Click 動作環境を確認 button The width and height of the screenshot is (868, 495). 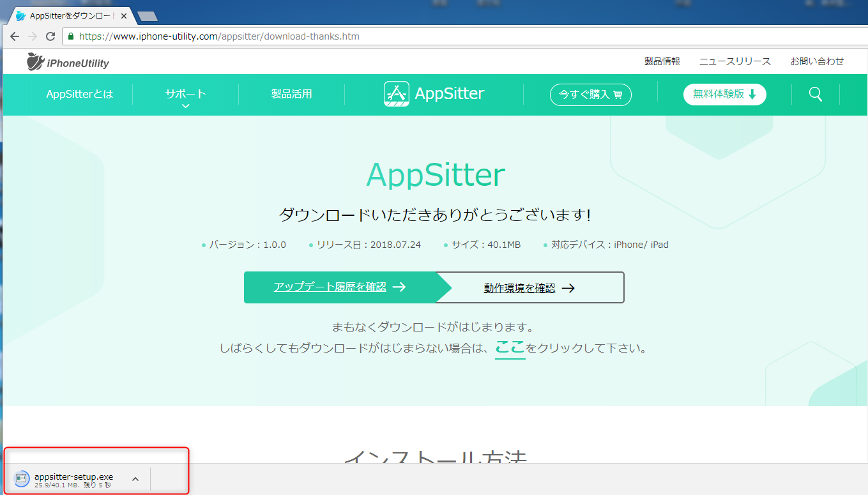(529, 287)
